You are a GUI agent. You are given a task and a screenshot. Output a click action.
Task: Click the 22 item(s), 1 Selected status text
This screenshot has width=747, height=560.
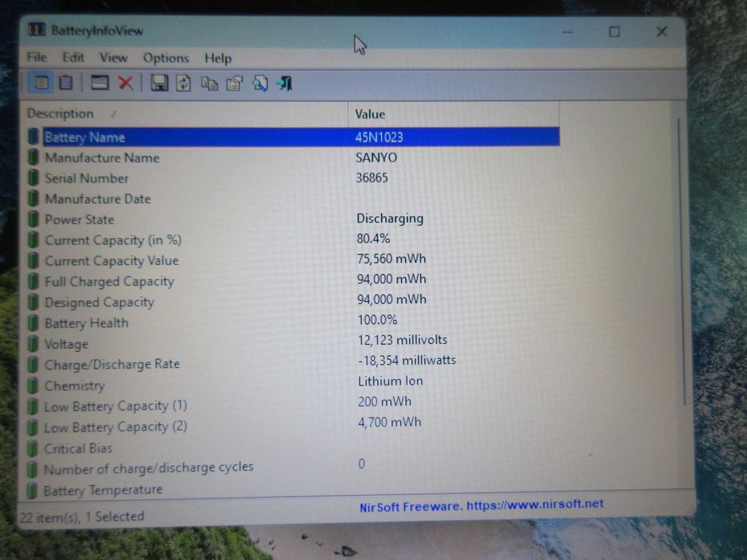tap(82, 517)
